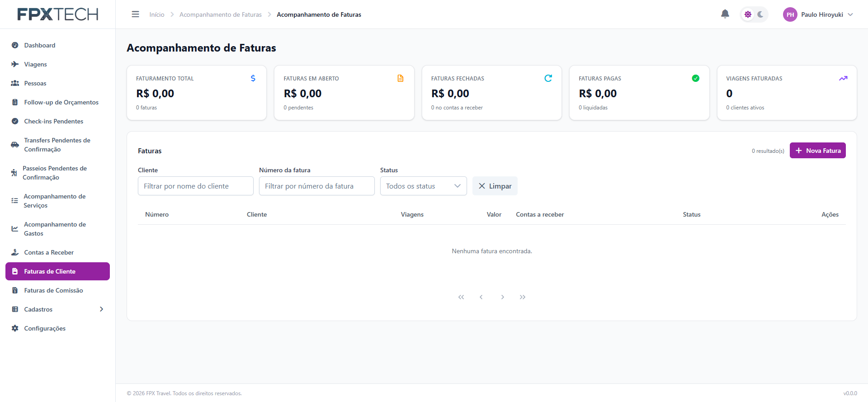Click the Follow-up de Orçamentos icon
Viewport: 868px width, 402px height.
click(x=15, y=102)
